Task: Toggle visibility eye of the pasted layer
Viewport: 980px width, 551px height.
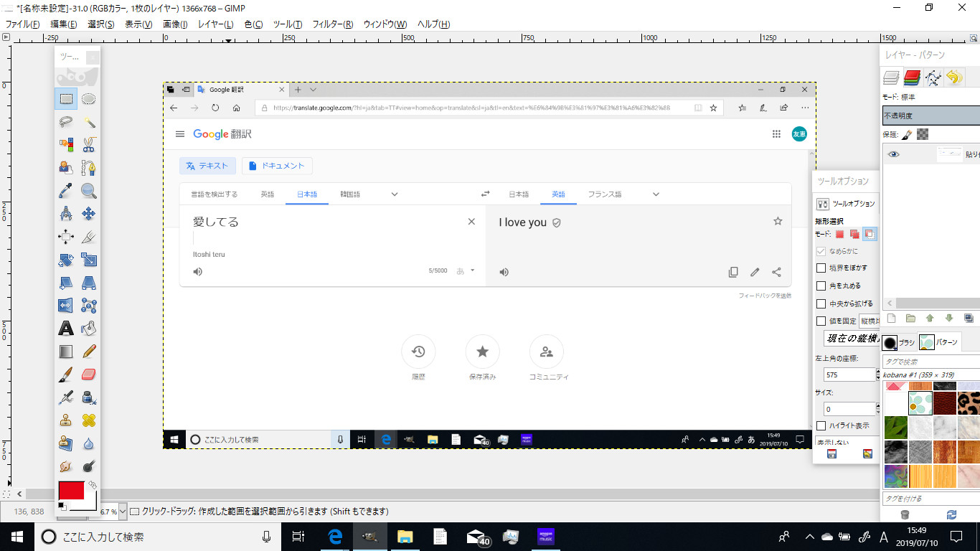Action: [894, 154]
